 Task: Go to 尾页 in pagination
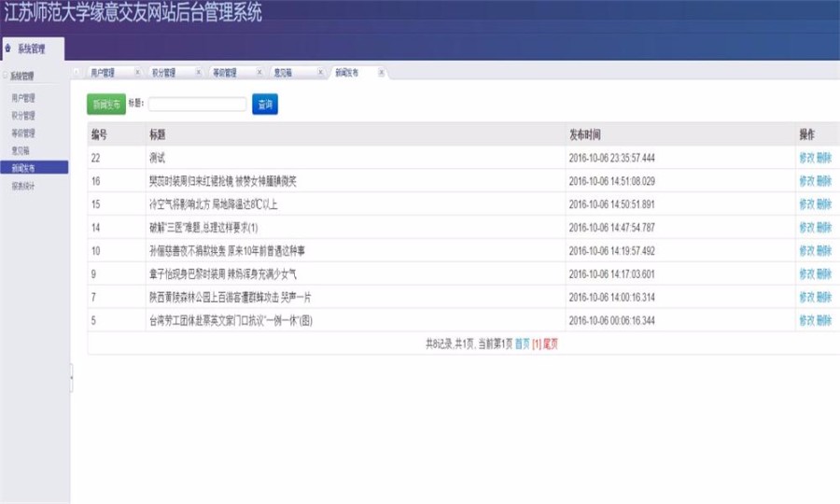pos(551,343)
